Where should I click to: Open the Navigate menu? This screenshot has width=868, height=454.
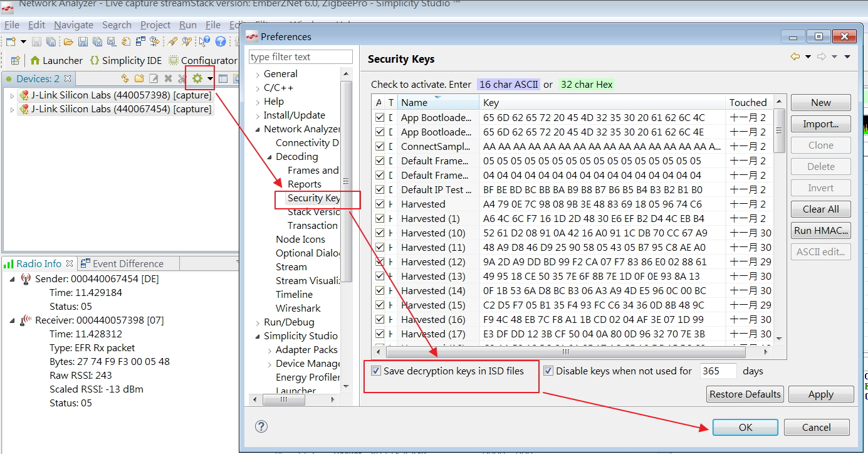[x=73, y=25]
